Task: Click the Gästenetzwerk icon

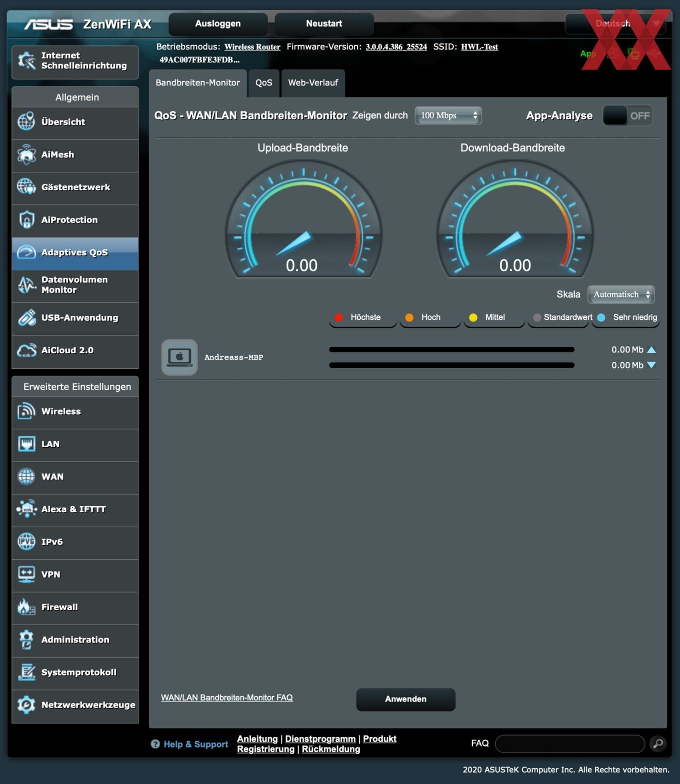Action: 26,187
